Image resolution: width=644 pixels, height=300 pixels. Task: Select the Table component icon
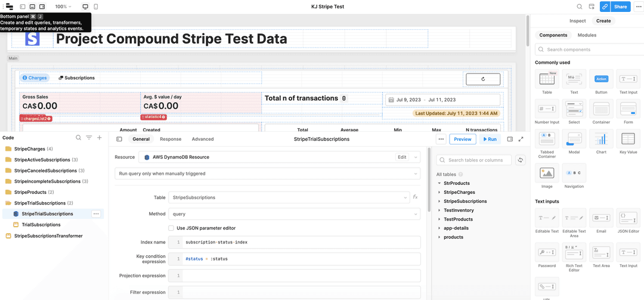tap(547, 79)
